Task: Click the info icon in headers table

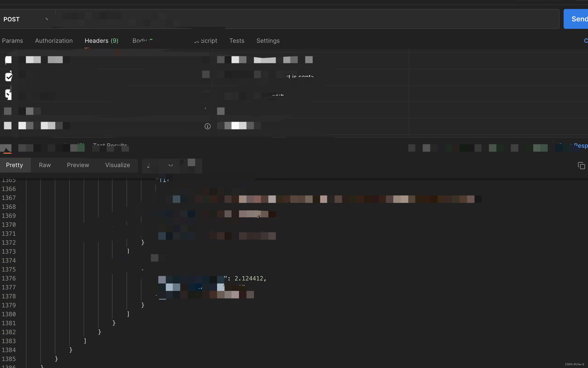Action: point(207,126)
